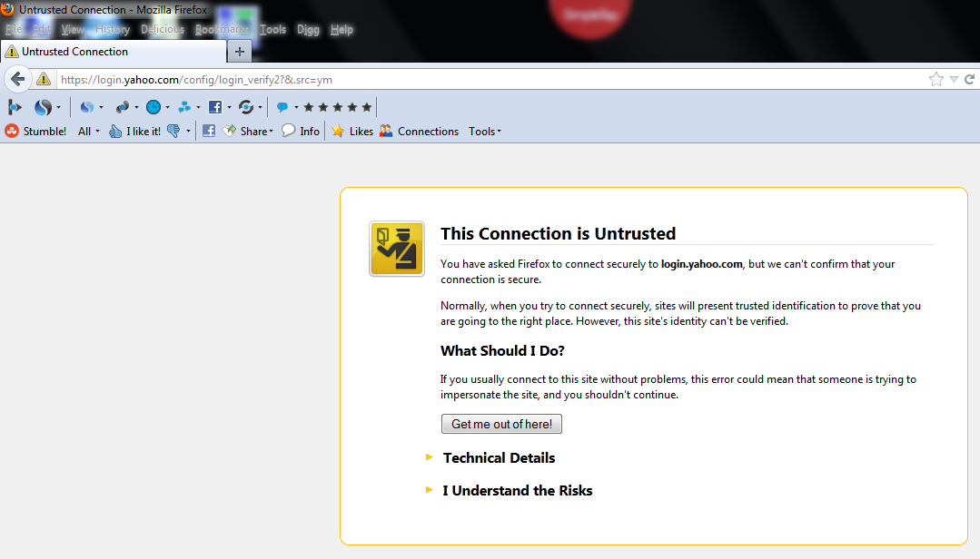Click the Info speech bubble button
Image resolution: width=980 pixels, height=559 pixels.
tap(301, 132)
